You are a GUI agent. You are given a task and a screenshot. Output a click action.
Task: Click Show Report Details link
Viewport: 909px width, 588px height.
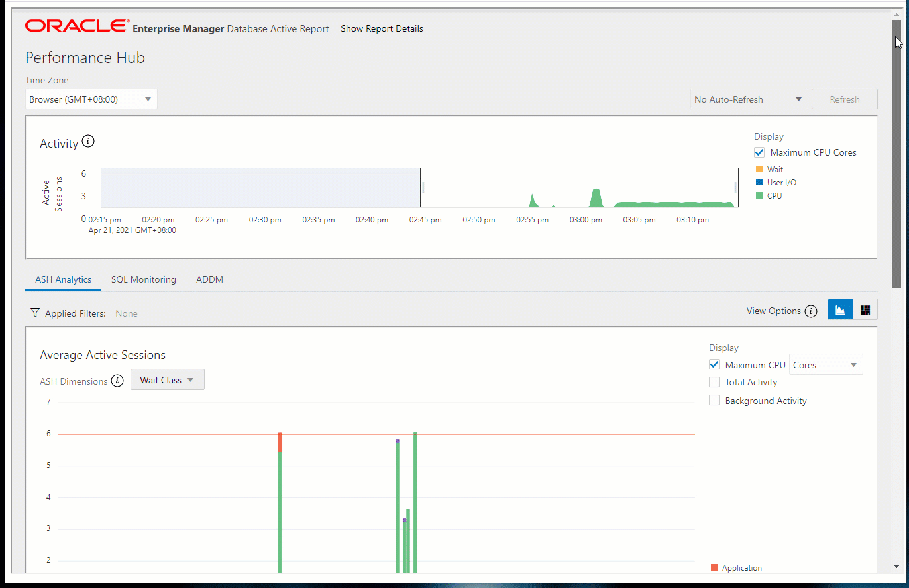(382, 28)
